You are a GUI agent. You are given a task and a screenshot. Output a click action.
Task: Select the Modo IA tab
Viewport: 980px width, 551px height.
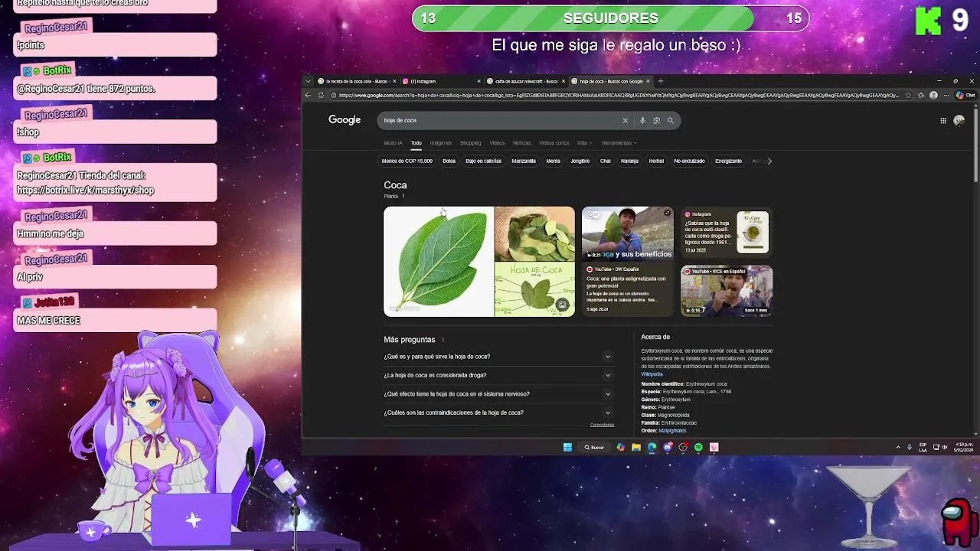pyautogui.click(x=393, y=143)
